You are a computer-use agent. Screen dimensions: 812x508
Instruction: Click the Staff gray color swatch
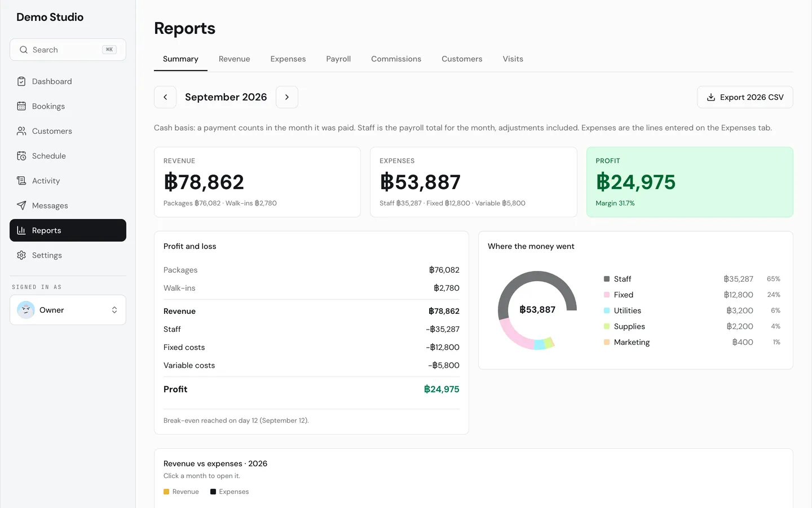coord(607,279)
